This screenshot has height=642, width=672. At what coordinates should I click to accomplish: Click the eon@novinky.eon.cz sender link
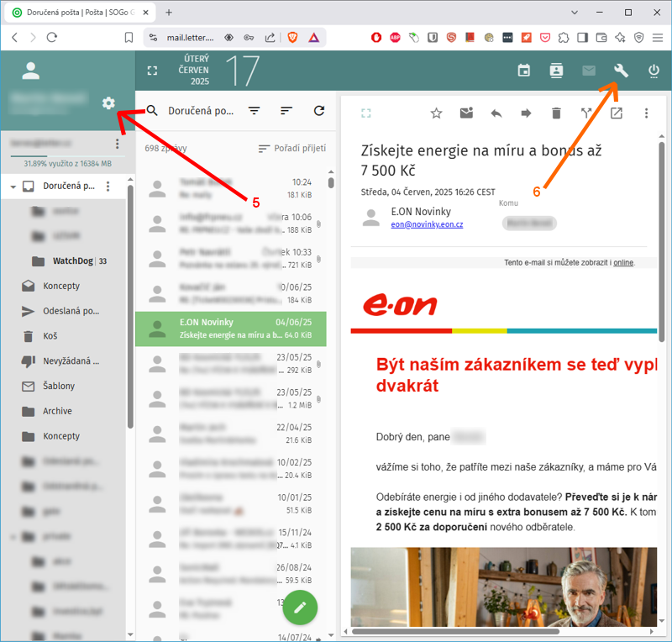427,224
